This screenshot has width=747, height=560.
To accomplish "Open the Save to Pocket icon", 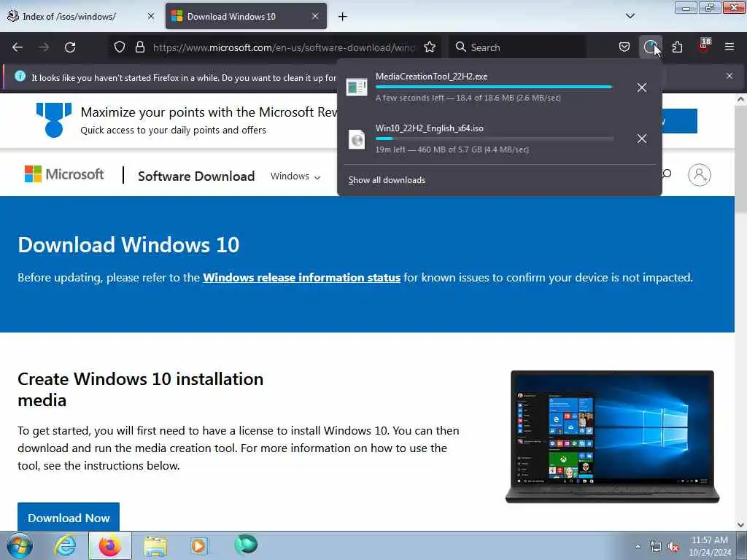I will (624, 47).
